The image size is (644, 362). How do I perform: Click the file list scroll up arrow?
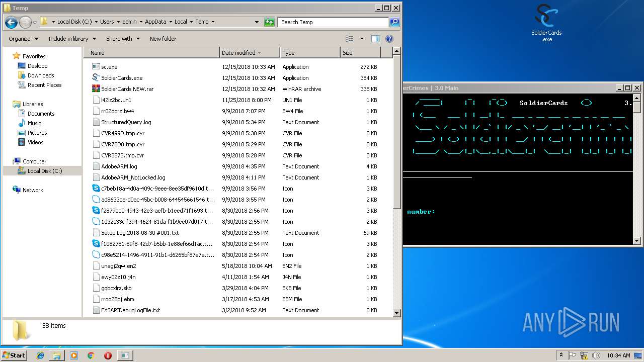pos(396,52)
